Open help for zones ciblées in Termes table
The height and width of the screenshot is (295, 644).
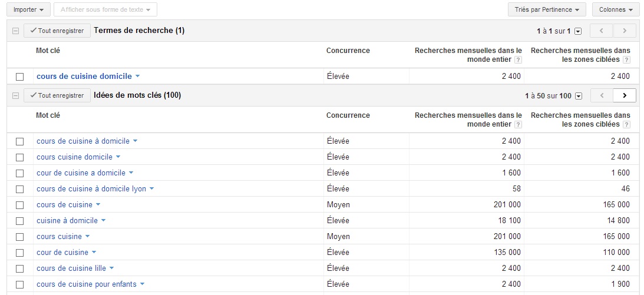[x=626, y=59]
